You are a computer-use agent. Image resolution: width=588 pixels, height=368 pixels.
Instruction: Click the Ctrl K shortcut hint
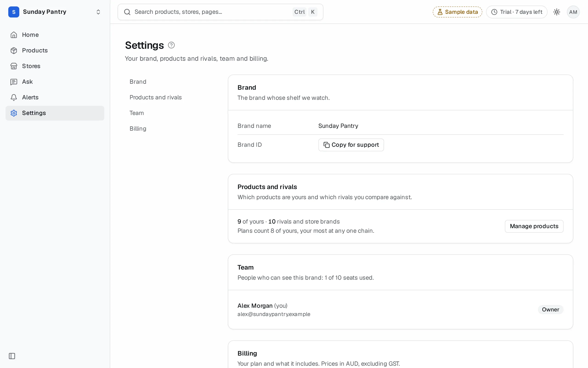(x=305, y=12)
